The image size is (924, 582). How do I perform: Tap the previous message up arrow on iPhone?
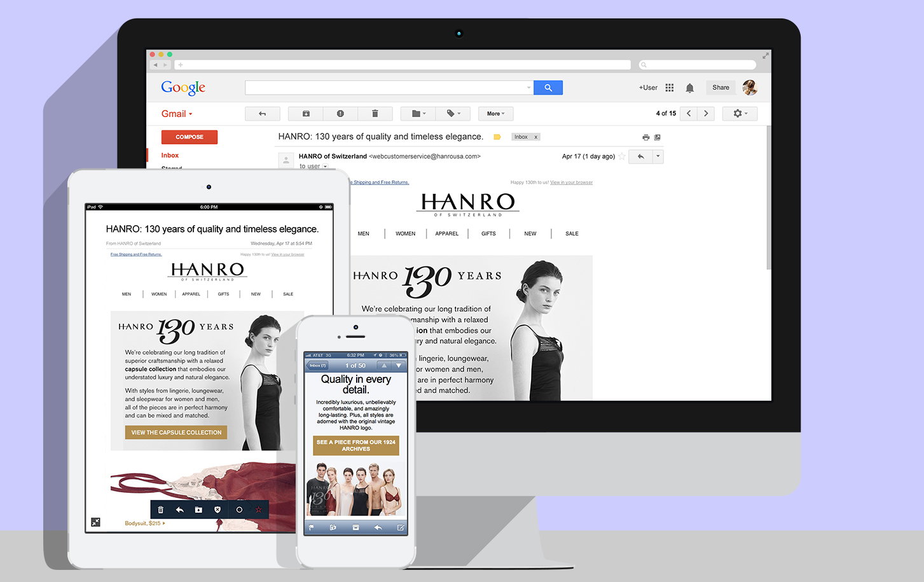click(384, 366)
